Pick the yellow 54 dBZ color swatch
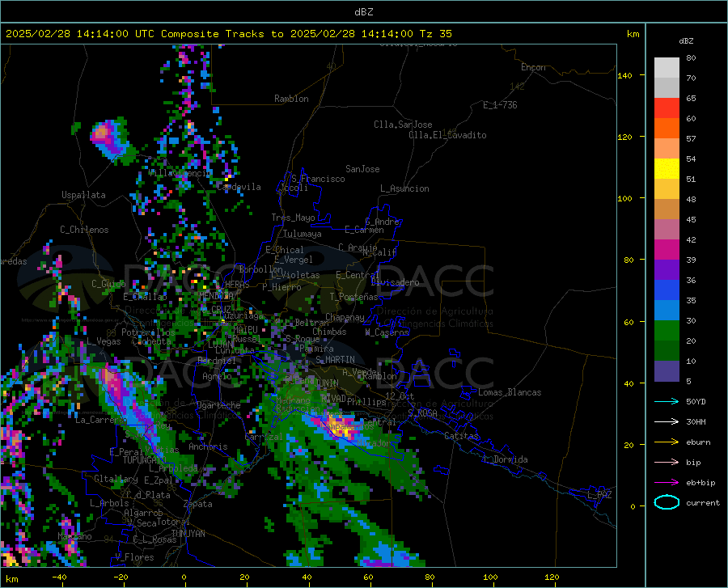 click(x=667, y=169)
